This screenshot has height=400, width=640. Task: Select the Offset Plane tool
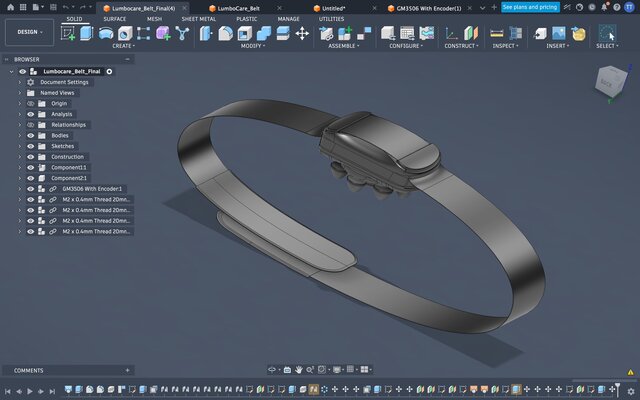tap(471, 33)
